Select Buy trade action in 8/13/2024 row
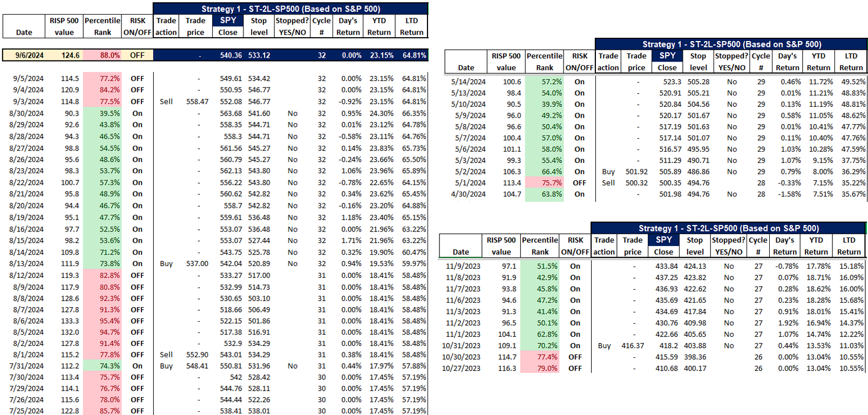This screenshot has width=868, height=415. pos(166,263)
